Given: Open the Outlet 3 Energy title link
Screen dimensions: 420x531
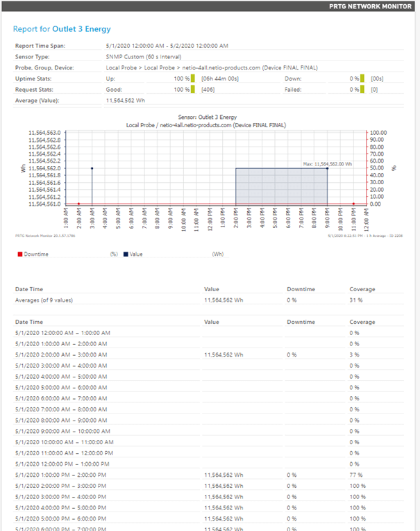Looking at the screenshot, I should (x=81, y=29).
